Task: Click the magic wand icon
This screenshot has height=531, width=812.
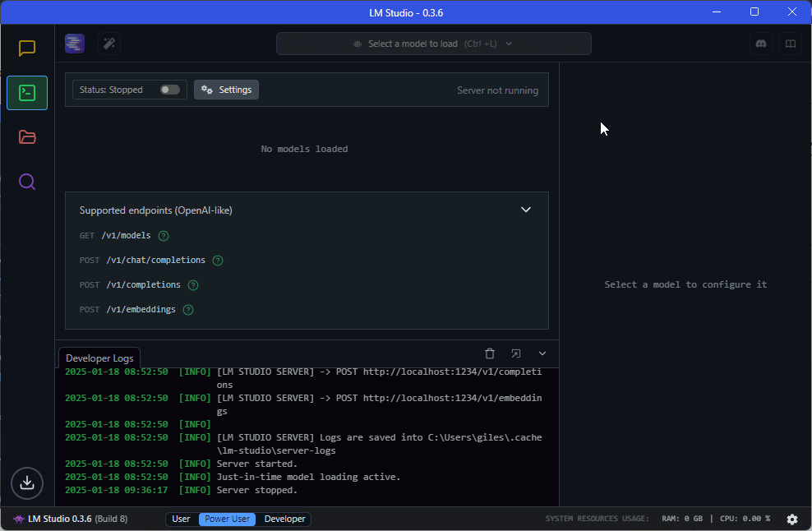Action: click(x=109, y=44)
